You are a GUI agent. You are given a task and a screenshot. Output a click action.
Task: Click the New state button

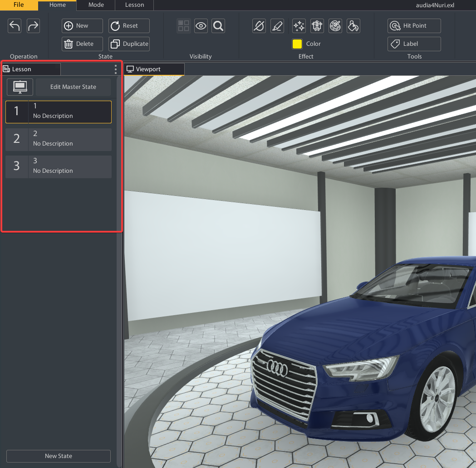click(82, 26)
